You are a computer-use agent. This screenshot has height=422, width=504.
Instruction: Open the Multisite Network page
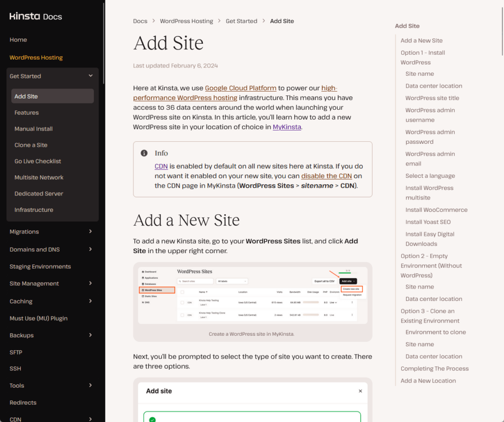(x=39, y=177)
